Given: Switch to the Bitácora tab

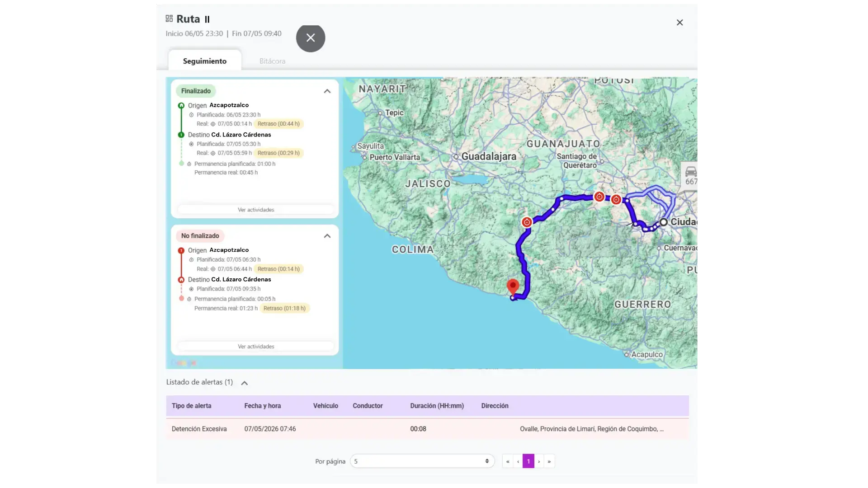Looking at the screenshot, I should 272,61.
